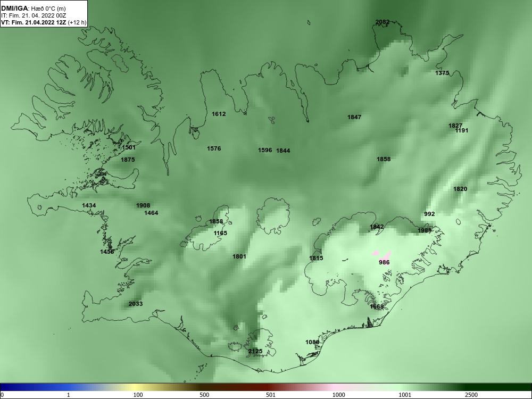
Task: Click the 1668 height value
Action: click(377, 307)
